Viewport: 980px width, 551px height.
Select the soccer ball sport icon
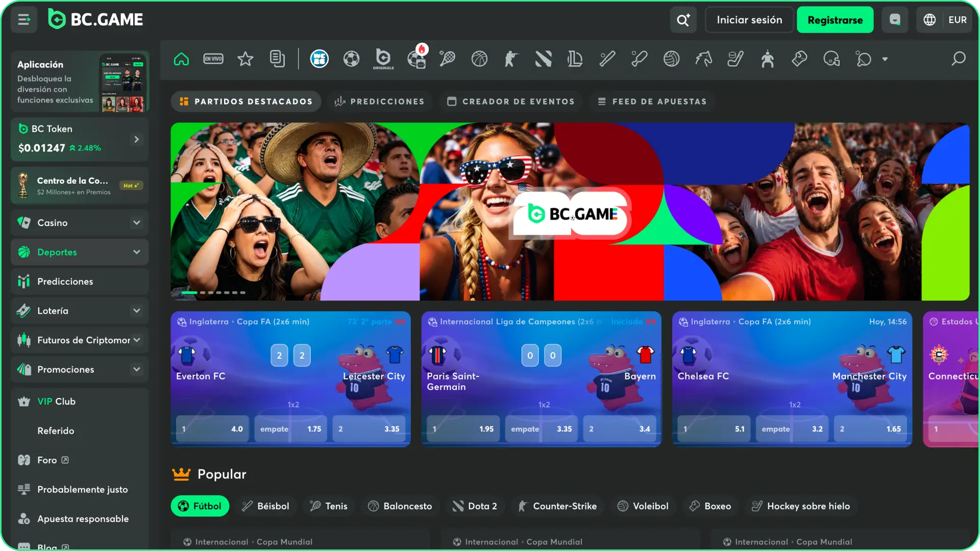pyautogui.click(x=351, y=59)
